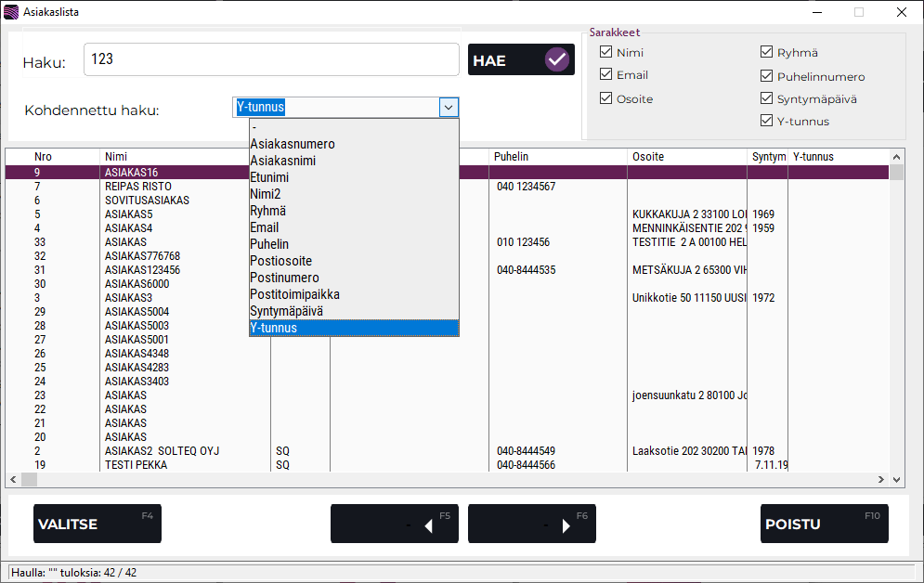Click the checkmark icon on HAE button
Image resolution: width=924 pixels, height=583 pixels.
pyautogui.click(x=556, y=60)
